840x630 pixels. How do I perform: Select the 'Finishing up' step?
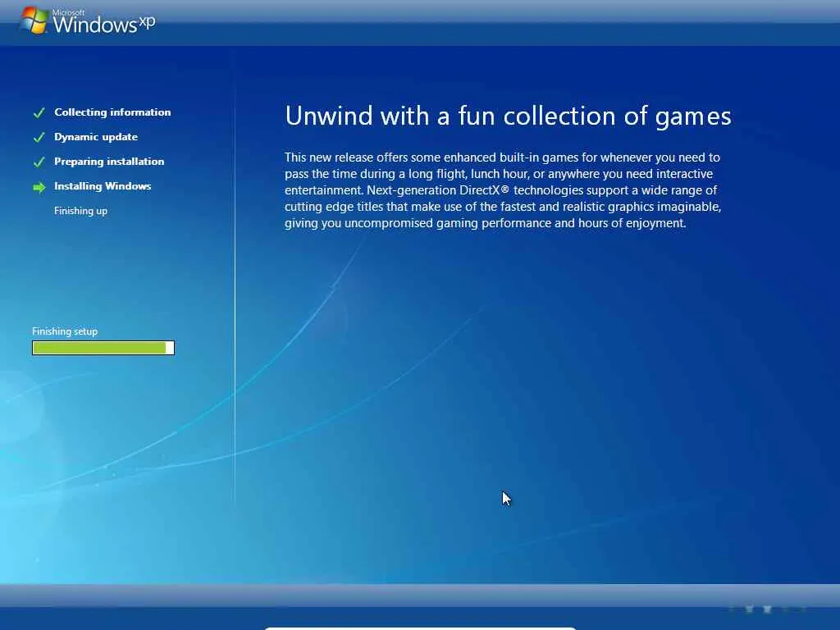point(81,211)
